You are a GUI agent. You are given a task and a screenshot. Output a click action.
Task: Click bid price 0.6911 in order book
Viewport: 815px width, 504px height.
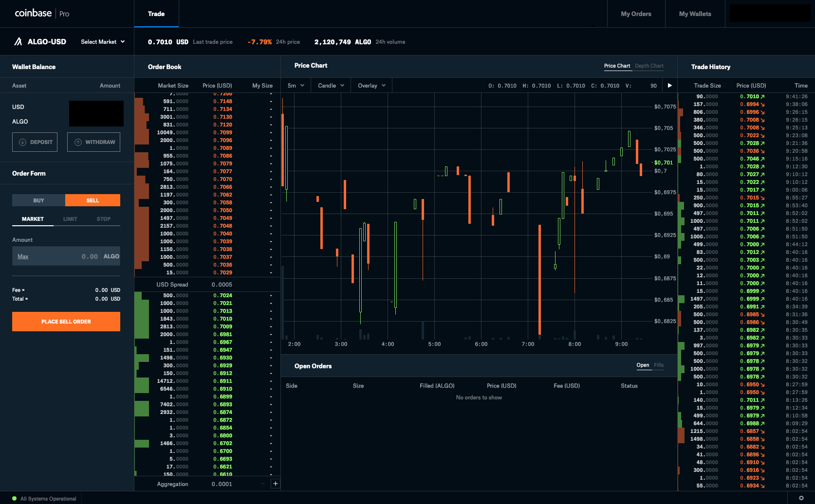[x=222, y=381]
